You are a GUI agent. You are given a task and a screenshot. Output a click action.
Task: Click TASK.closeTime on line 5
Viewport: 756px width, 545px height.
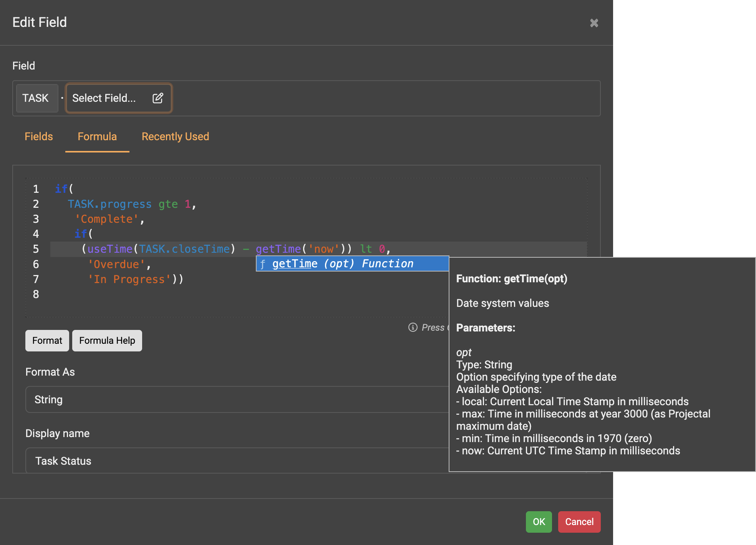tap(184, 249)
